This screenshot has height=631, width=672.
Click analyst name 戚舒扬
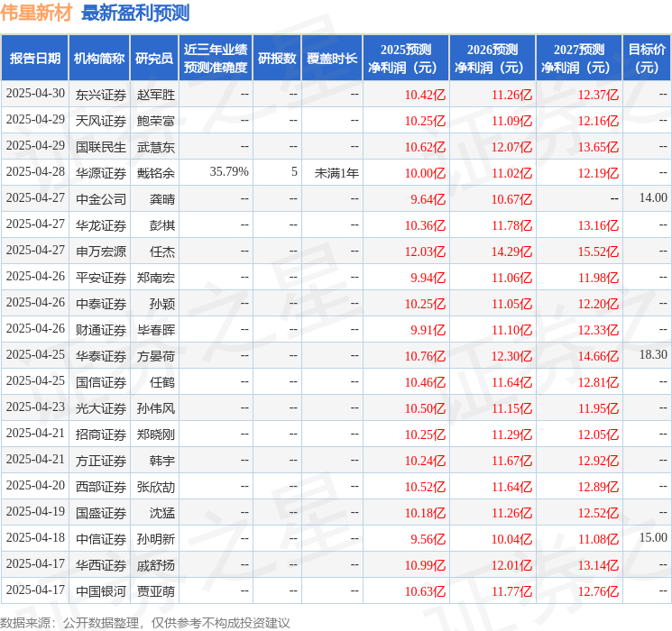155,565
